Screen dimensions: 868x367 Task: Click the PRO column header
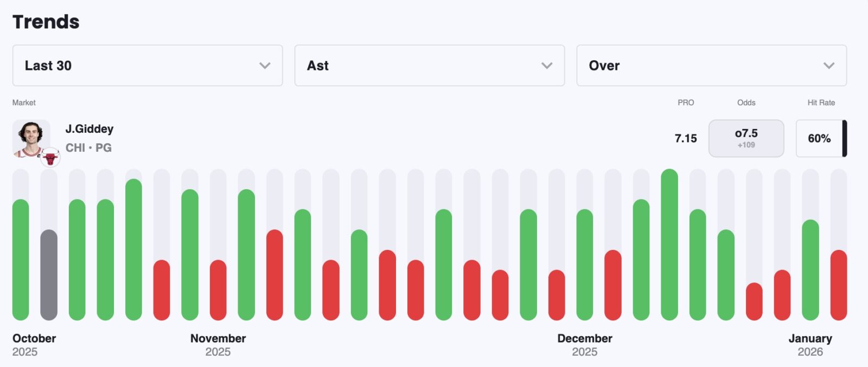tap(686, 102)
